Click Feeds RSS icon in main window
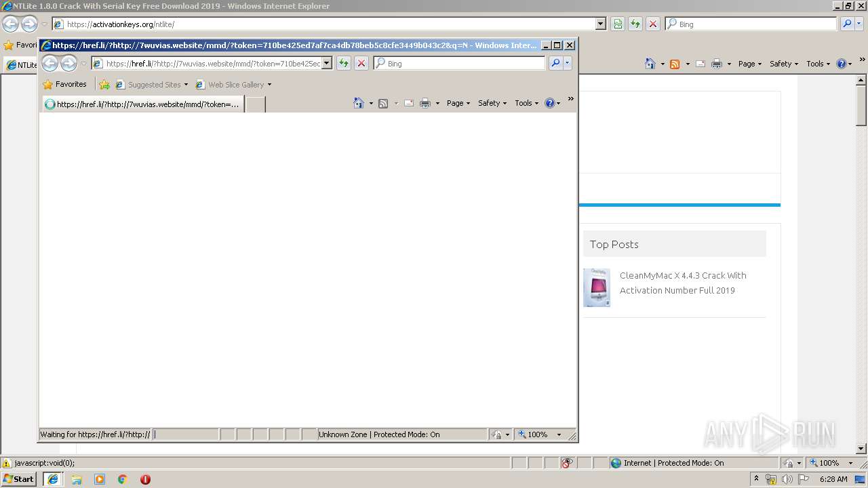Screen dimensions: 868x488 675,64
